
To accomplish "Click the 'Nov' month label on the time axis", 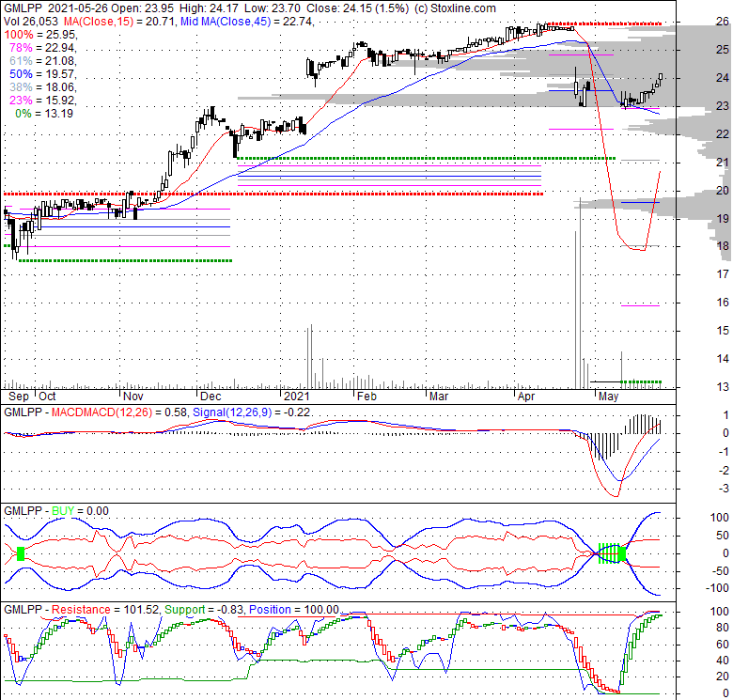I will pyautogui.click(x=133, y=397).
